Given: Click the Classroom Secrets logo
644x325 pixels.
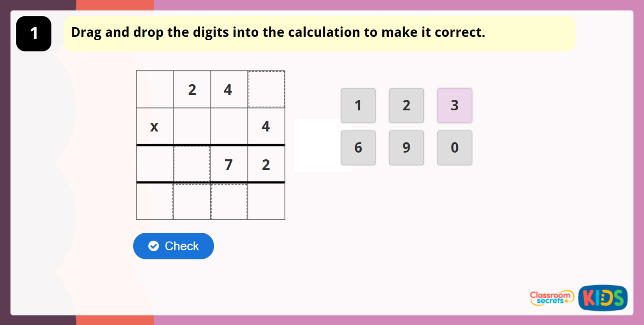Looking at the screenshot, I should 552,298.
